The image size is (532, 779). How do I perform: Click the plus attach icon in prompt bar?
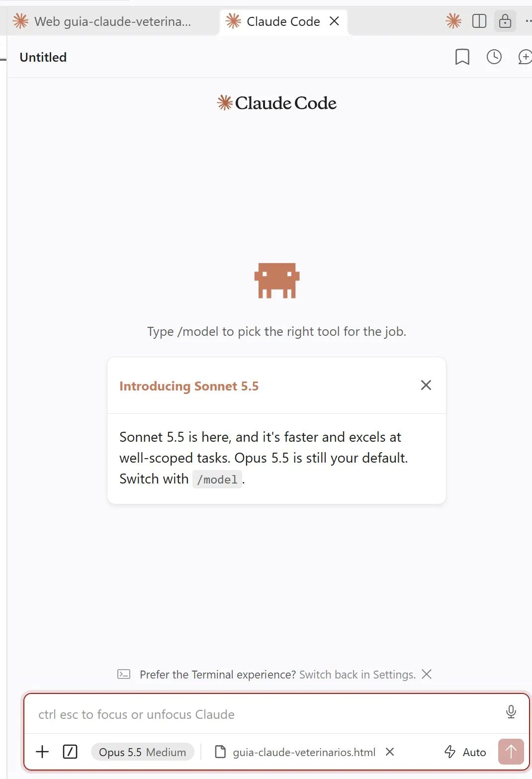(43, 752)
